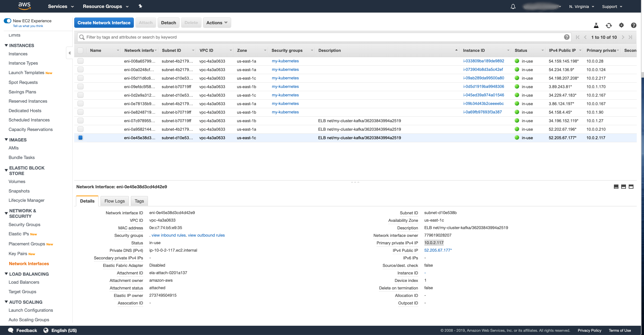644x335 pixels.
Task: Switch to the Tags tab
Action: pyautogui.click(x=139, y=201)
